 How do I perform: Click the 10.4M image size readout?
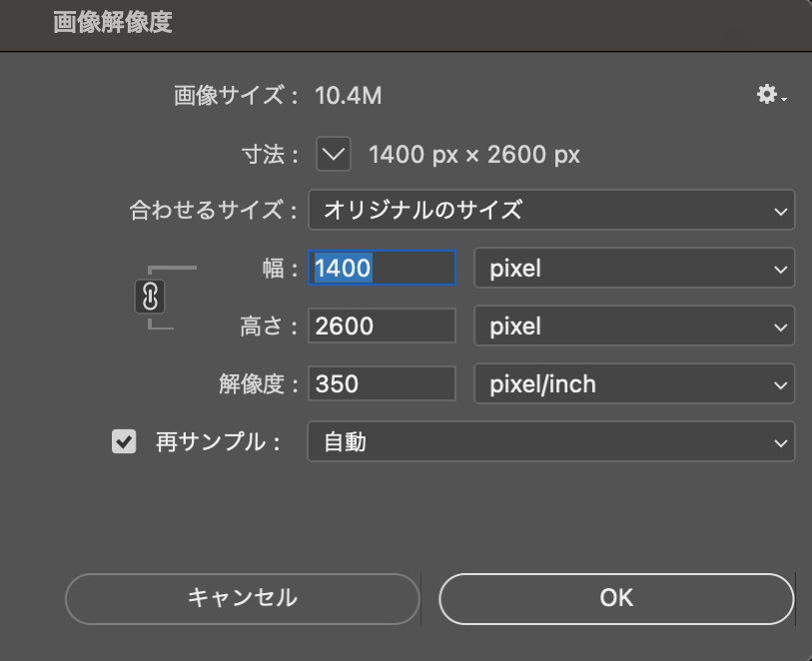[x=348, y=96]
